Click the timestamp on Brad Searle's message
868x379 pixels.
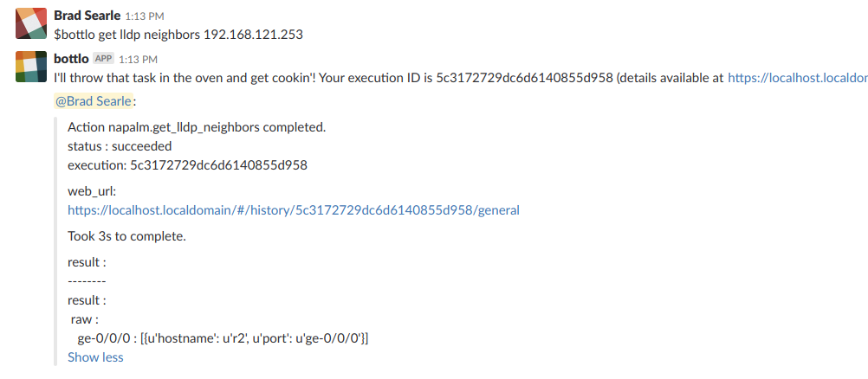click(143, 16)
